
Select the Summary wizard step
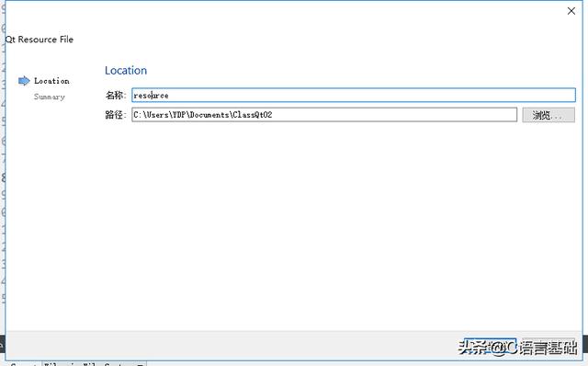[x=50, y=97]
